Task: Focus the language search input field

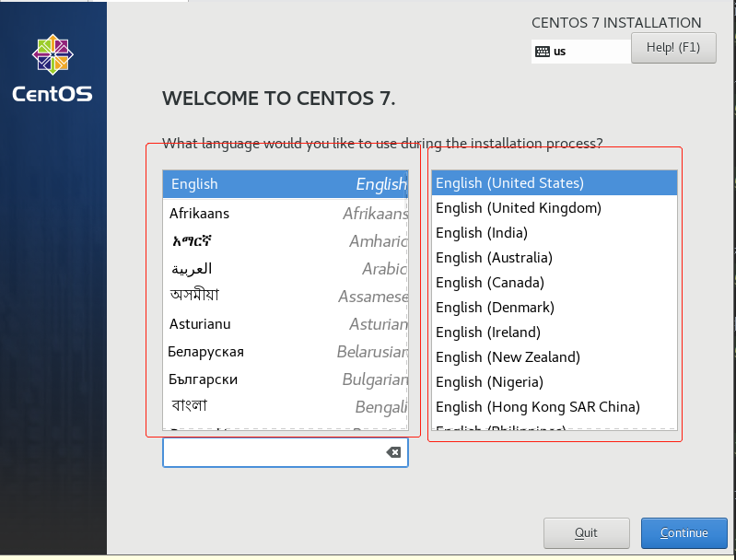Action: coord(276,452)
